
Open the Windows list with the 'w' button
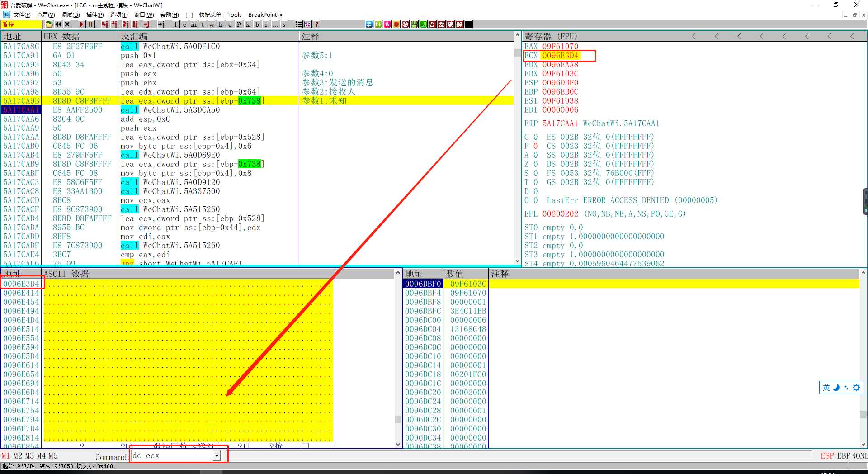tap(212, 24)
